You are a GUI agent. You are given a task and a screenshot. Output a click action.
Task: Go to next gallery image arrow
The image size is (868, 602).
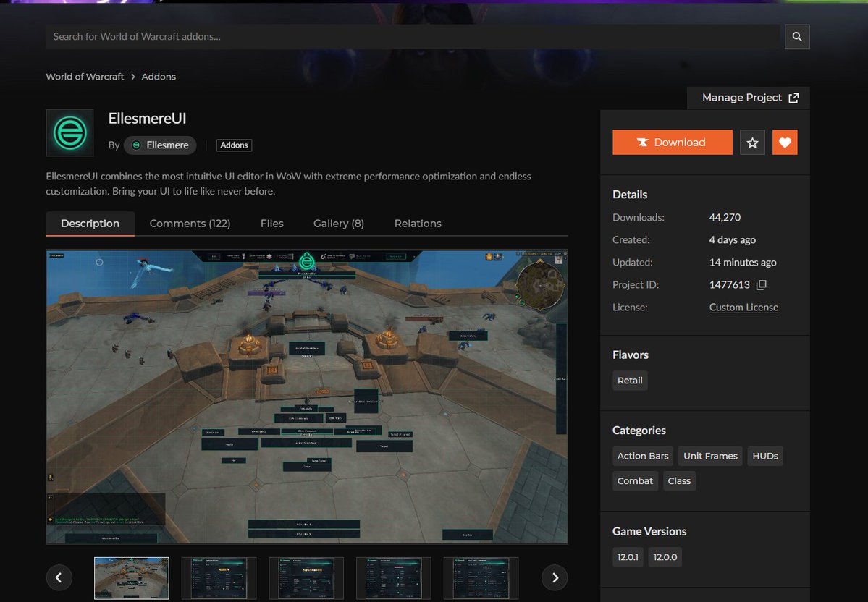click(x=555, y=577)
